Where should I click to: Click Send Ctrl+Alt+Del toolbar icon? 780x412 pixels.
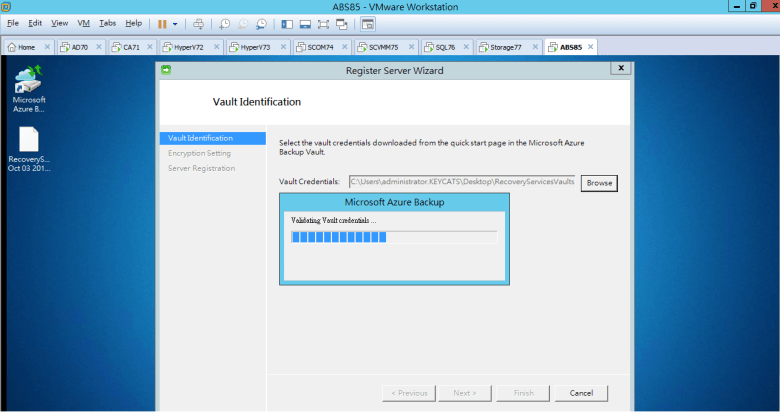click(x=199, y=23)
